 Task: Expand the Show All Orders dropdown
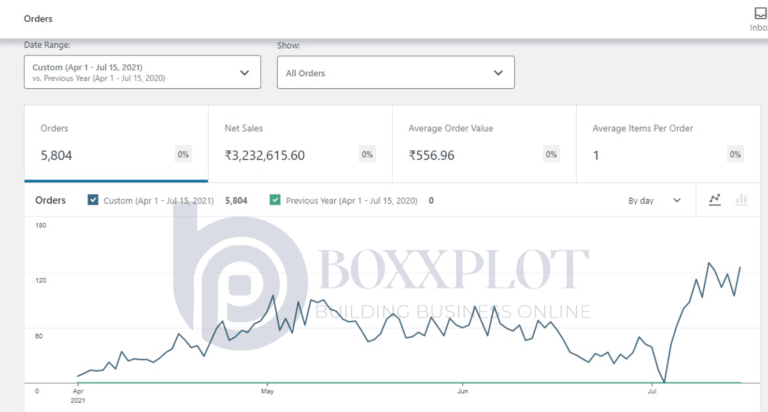pyautogui.click(x=395, y=72)
